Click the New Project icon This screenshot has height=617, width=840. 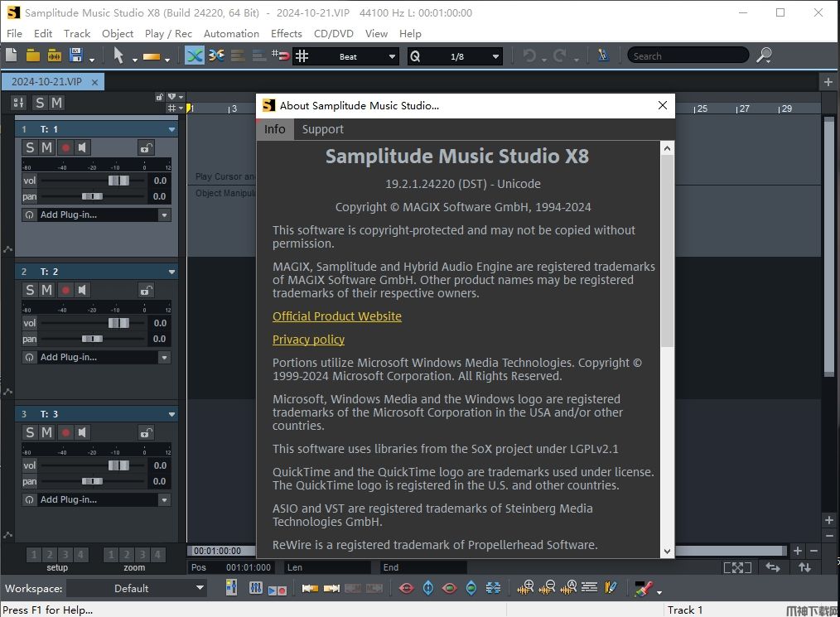[x=12, y=55]
